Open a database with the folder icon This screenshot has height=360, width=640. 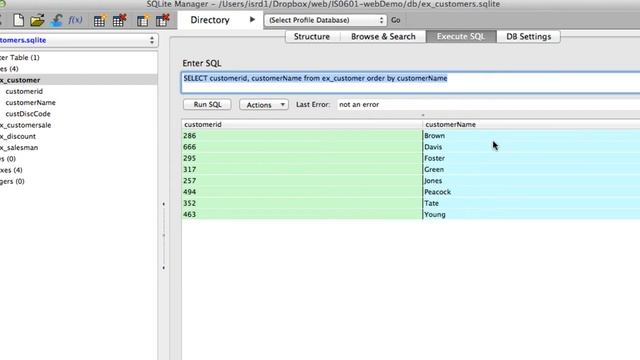click(x=37, y=20)
